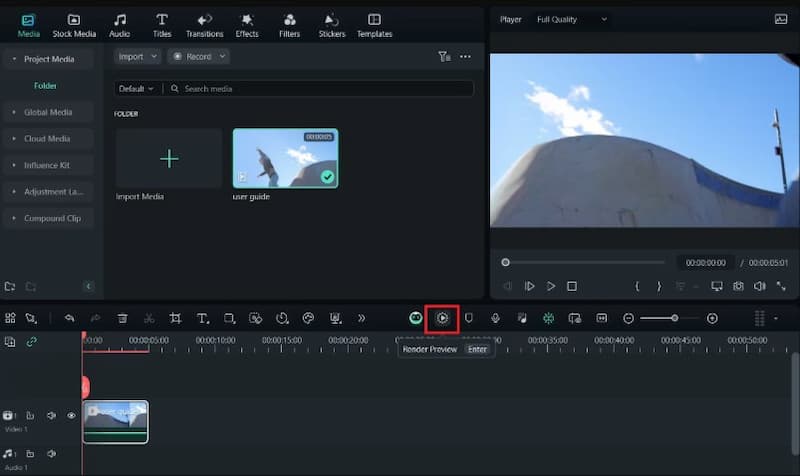Switch to the Audio tab

point(119,26)
